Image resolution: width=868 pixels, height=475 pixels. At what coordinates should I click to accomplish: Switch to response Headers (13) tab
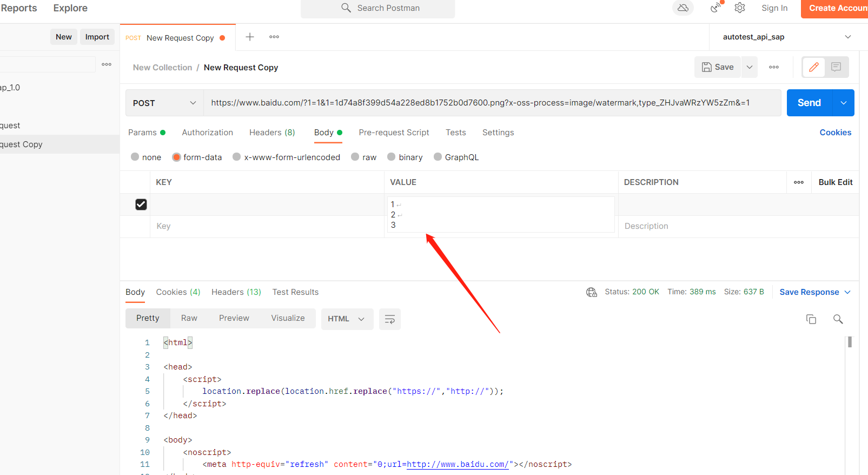click(x=236, y=292)
